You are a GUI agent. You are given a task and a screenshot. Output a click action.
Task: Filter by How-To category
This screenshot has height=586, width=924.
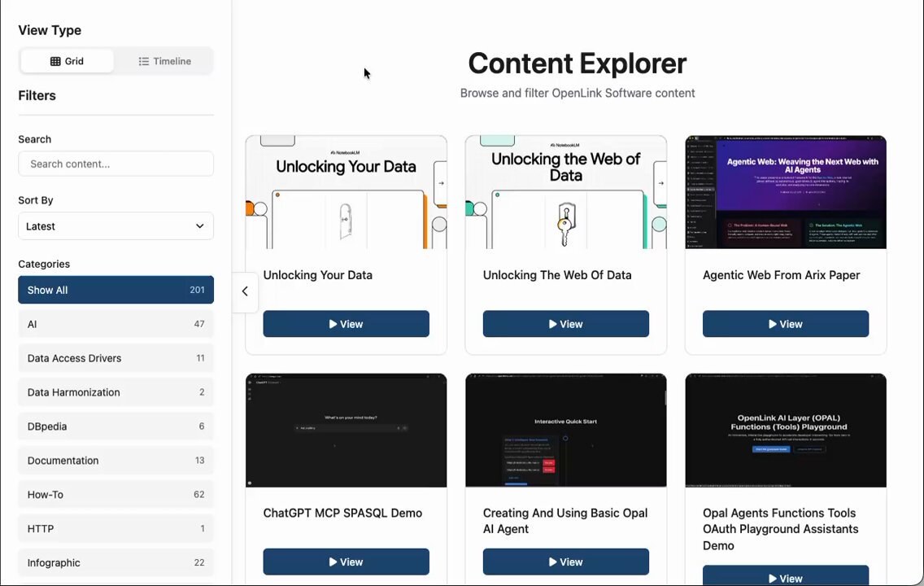[116, 495]
